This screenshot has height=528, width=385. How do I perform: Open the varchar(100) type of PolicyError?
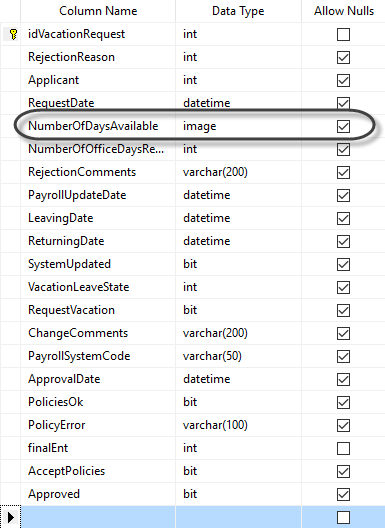238,425
